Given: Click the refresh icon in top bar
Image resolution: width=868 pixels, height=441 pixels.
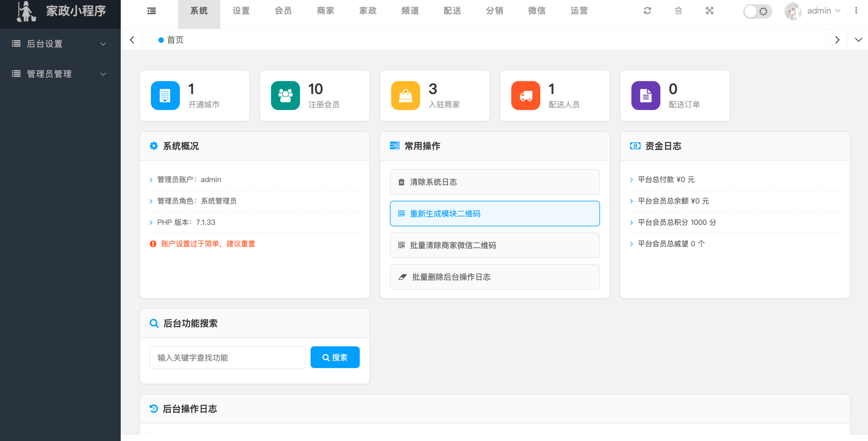Looking at the screenshot, I should coord(647,11).
